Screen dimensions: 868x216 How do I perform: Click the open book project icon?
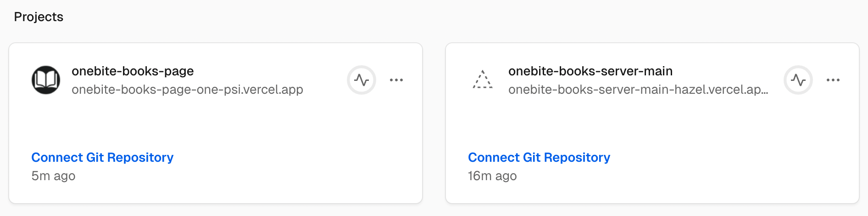coord(46,80)
